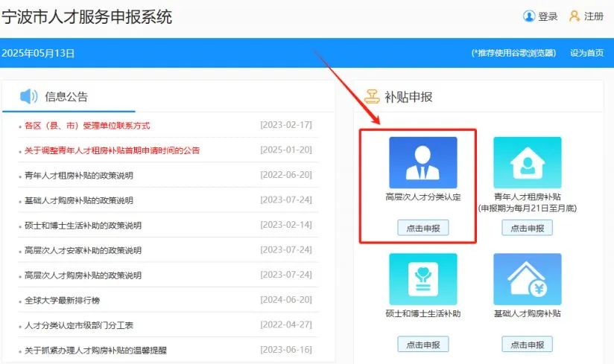Click 点击申报 under 高层次人才分类认定
The image size is (614, 364).
point(423,228)
